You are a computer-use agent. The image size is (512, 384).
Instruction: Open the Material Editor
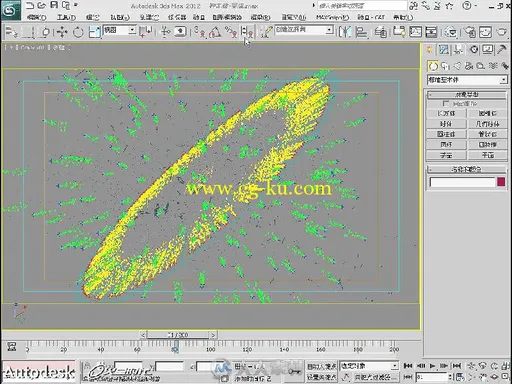[x=452, y=32]
